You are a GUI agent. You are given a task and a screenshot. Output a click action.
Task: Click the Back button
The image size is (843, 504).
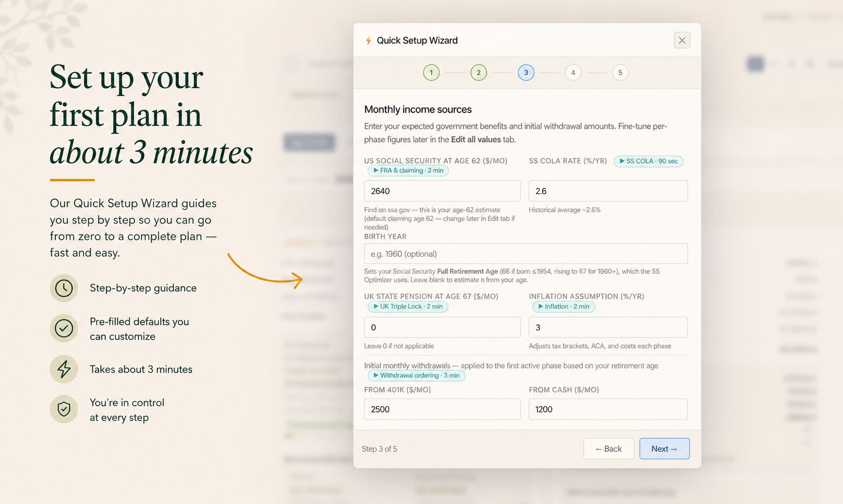point(609,449)
